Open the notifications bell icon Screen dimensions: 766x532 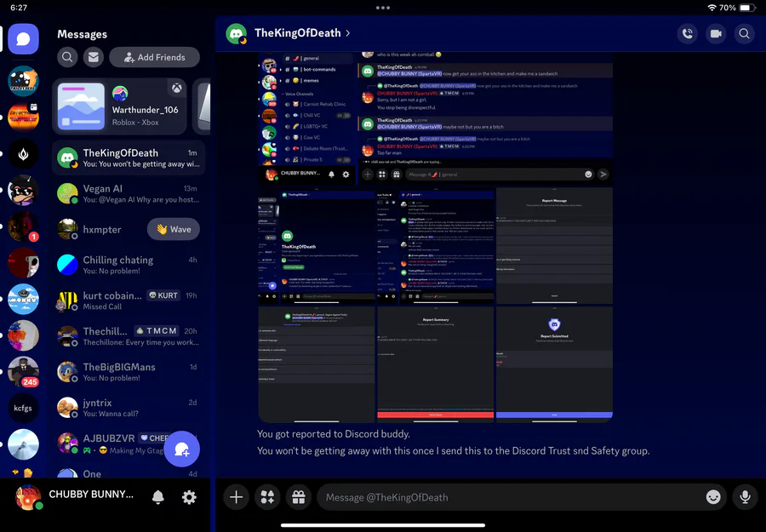pos(157,497)
